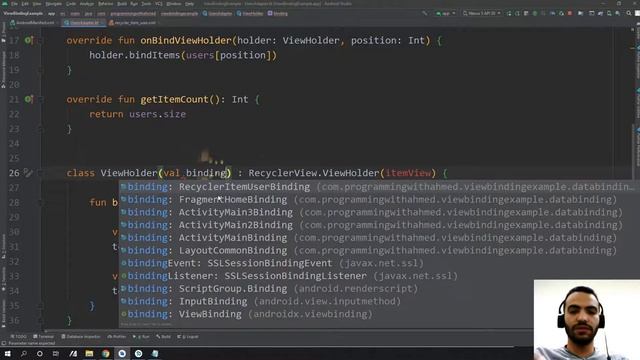Open the Terminal tool window

tap(43, 337)
